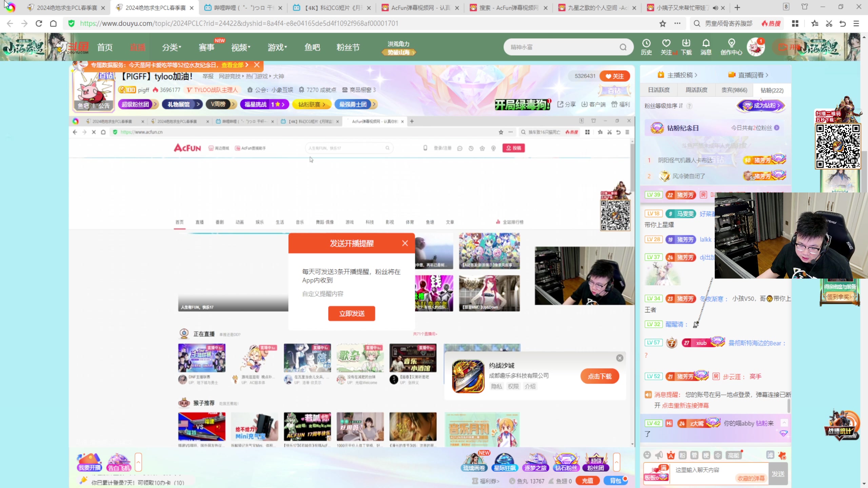Expand the 游戏 nav dropdown
Image resolution: width=868 pixels, height=488 pixels.
[277, 47]
